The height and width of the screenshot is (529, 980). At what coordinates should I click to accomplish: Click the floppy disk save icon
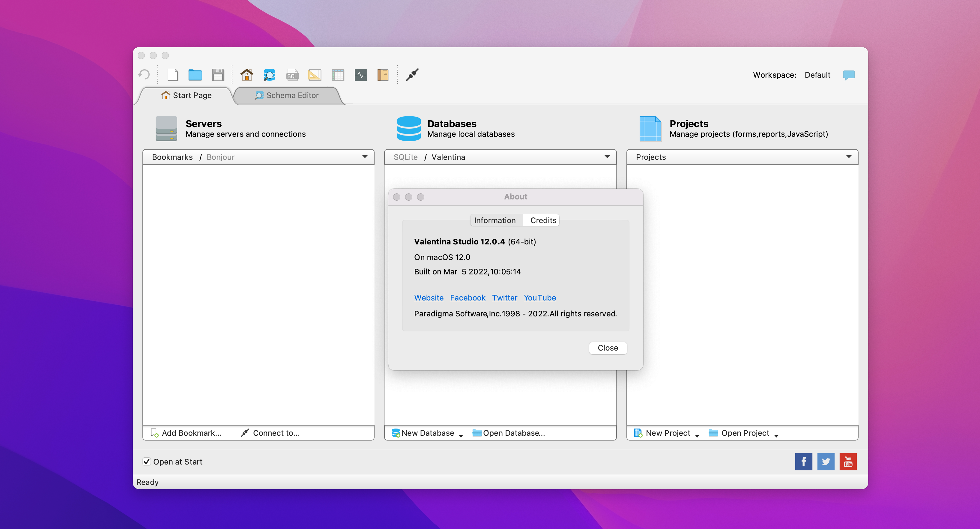[x=218, y=75]
